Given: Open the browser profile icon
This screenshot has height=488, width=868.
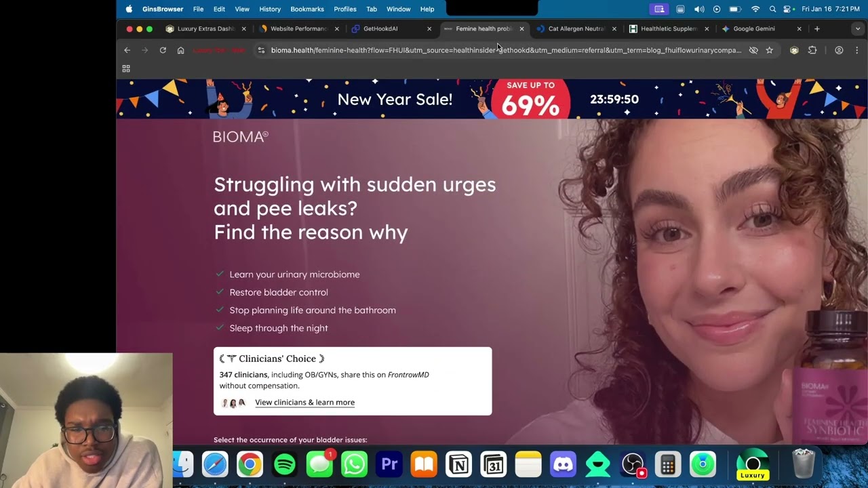Looking at the screenshot, I should click(x=839, y=50).
